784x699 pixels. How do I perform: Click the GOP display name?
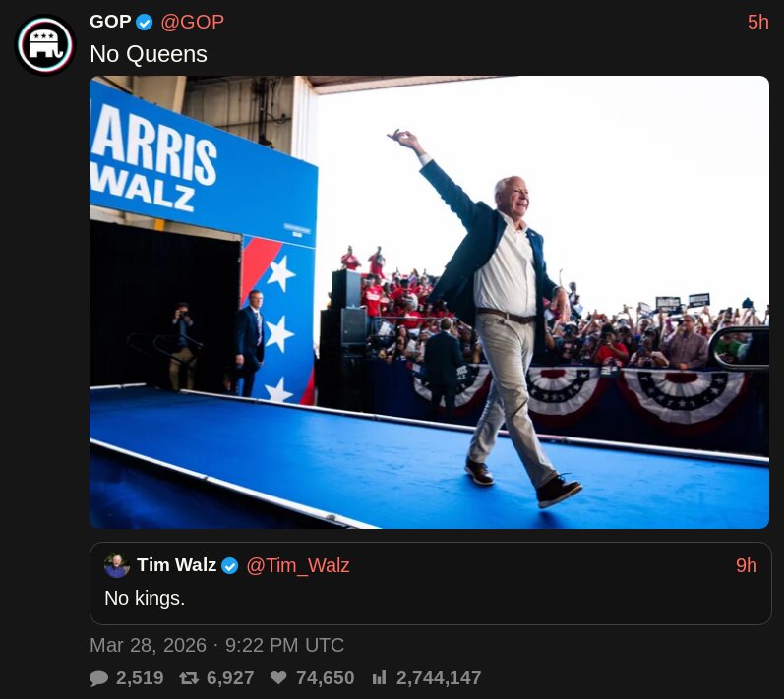point(110,22)
